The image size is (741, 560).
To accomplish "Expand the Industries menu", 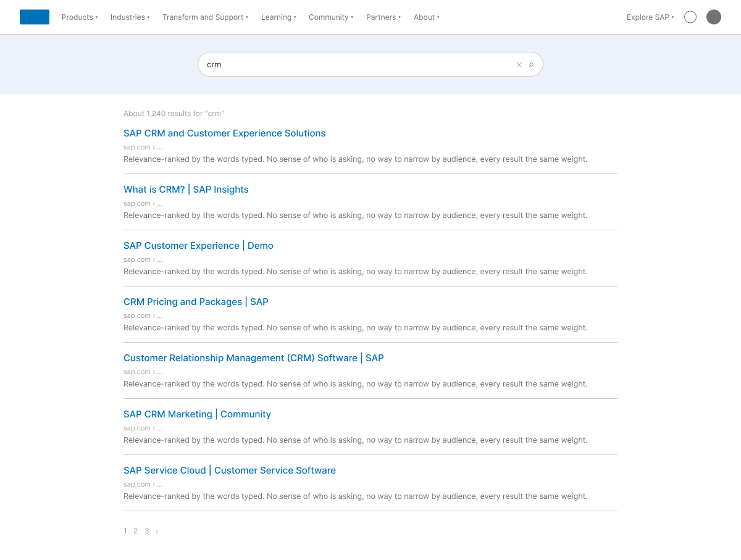I will (x=130, y=17).
